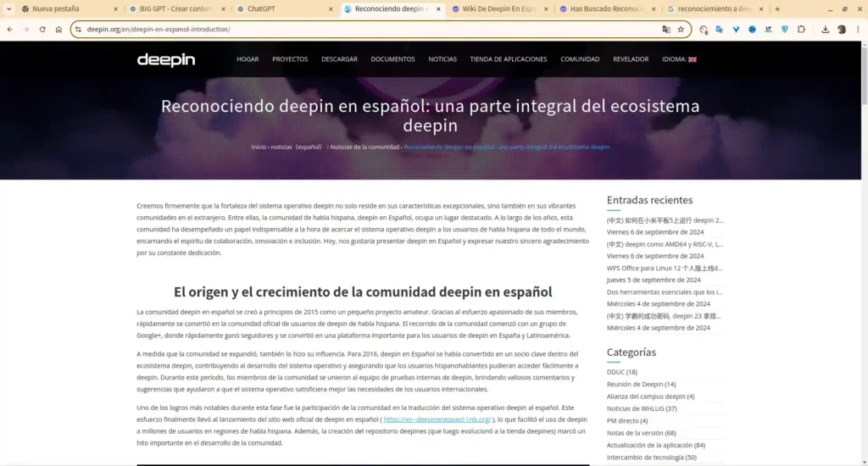Open the HOGAR menu item

248,59
